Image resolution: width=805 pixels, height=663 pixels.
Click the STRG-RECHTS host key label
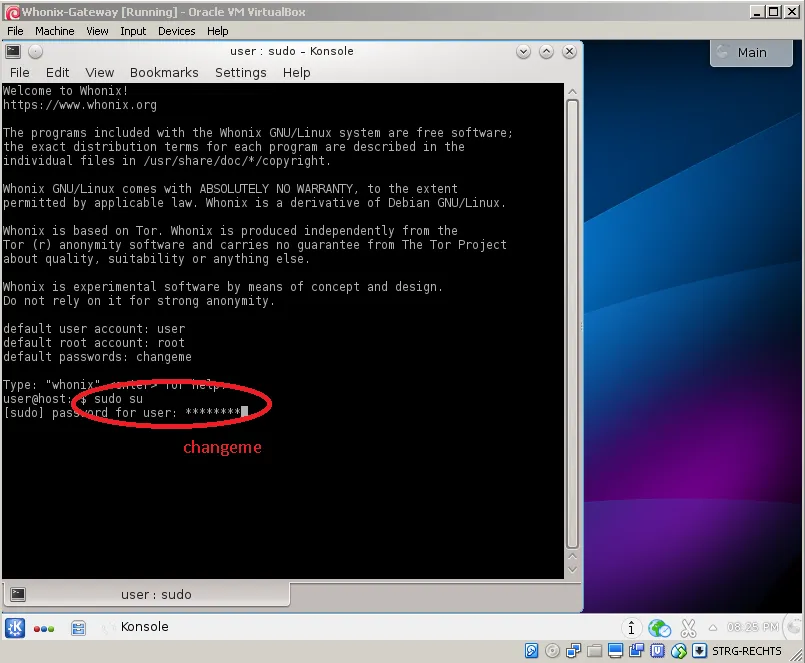[x=746, y=651]
